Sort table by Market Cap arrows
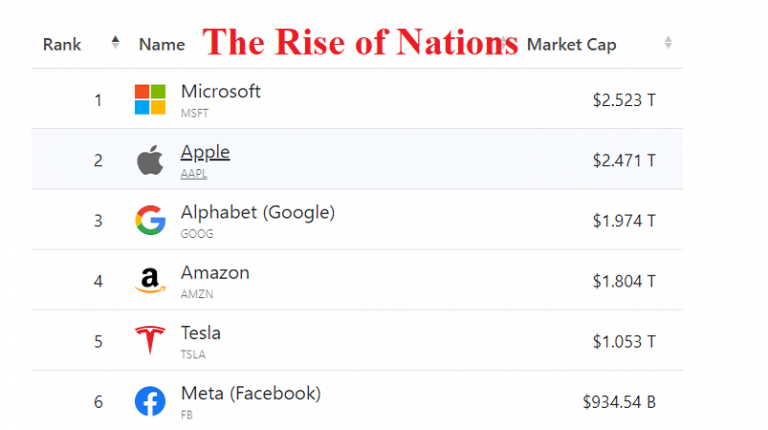 point(668,43)
